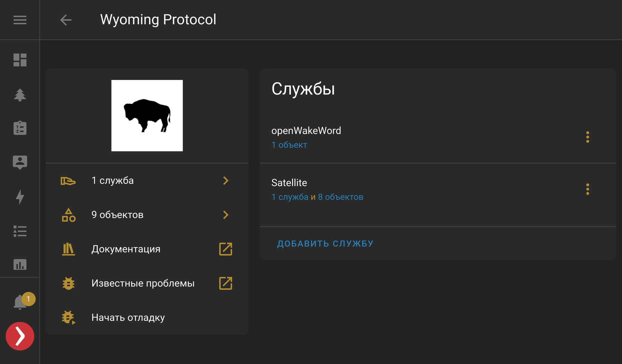The image size is (622, 364).
Task: Click the red chevron avatar button
Action: (x=20, y=336)
